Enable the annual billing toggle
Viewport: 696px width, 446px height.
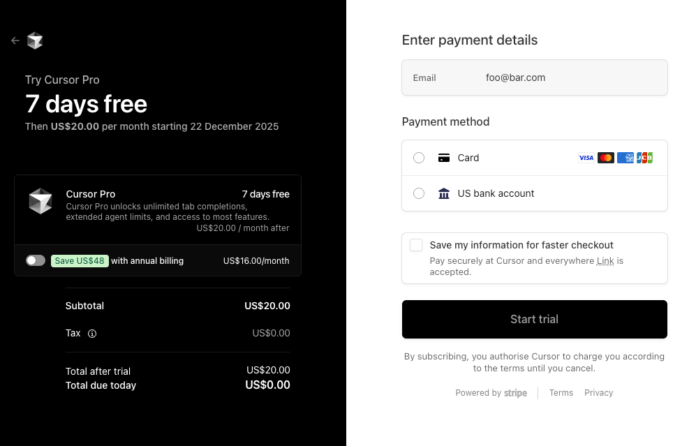coord(36,260)
